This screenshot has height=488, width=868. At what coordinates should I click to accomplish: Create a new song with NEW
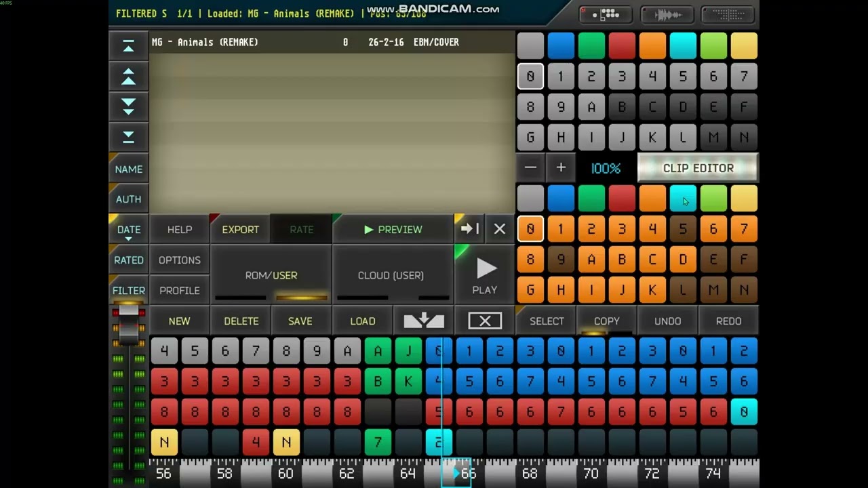[x=179, y=321]
